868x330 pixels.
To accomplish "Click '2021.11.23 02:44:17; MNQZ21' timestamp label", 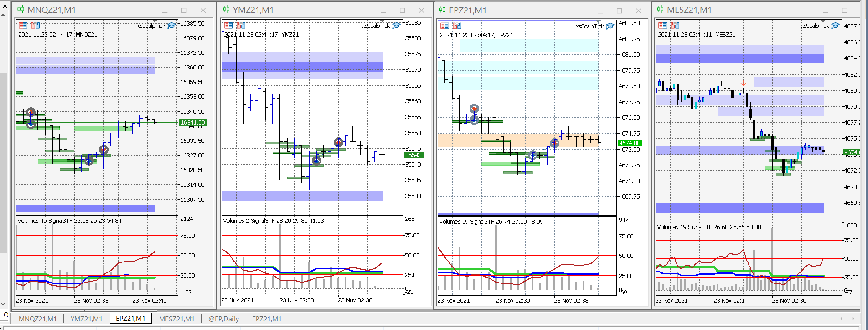I will click(58, 34).
